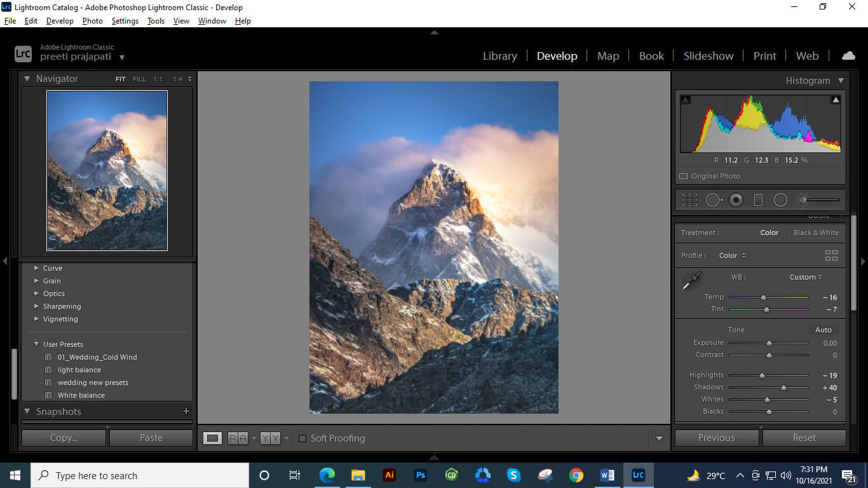Viewport: 868px width, 488px height.
Task: Expand the Sharpening section
Action: point(37,306)
